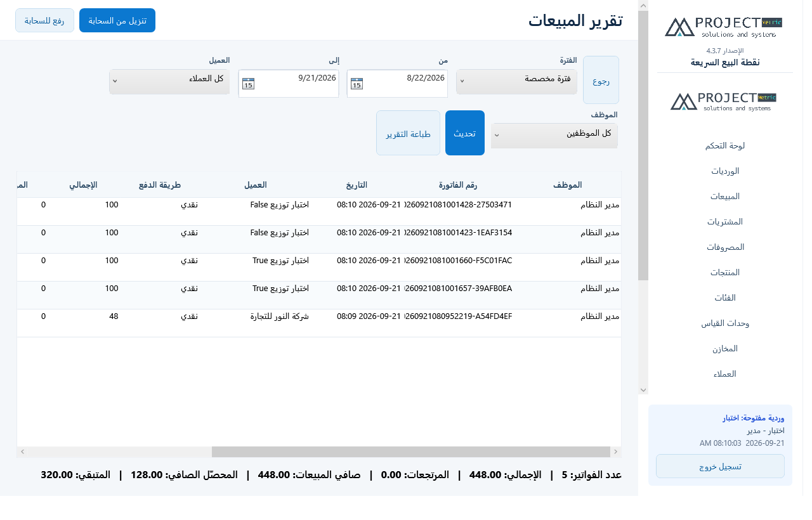Click the table's horizontal scrollbar left arrow
This screenshot has width=812, height=520.
tap(23, 452)
